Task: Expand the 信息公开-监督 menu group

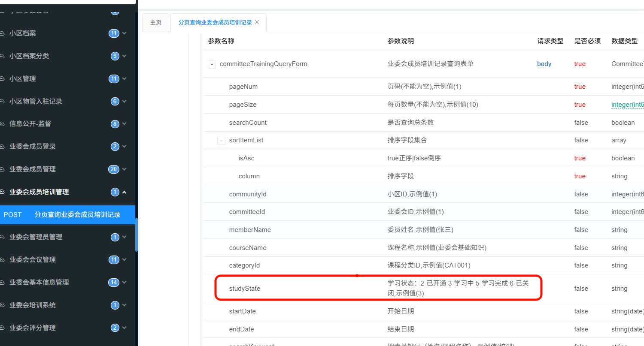Action: pos(125,124)
